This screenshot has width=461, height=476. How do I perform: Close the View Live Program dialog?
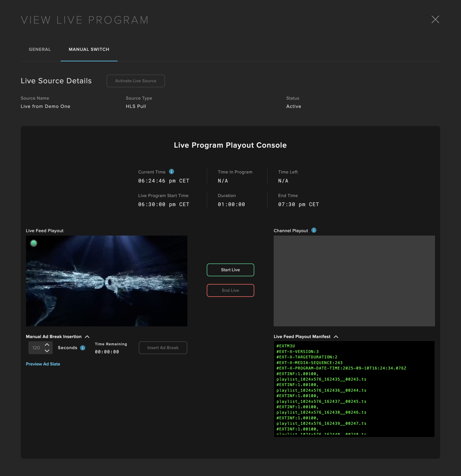click(435, 19)
